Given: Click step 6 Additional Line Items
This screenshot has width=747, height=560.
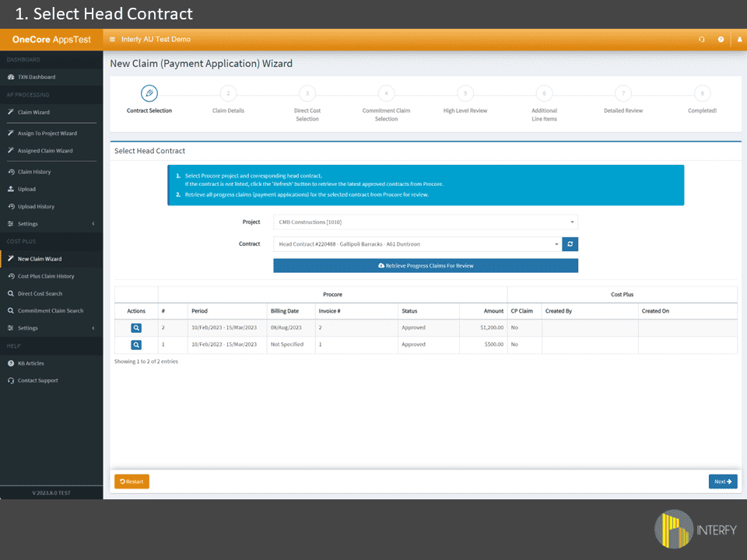Looking at the screenshot, I should coord(544,93).
